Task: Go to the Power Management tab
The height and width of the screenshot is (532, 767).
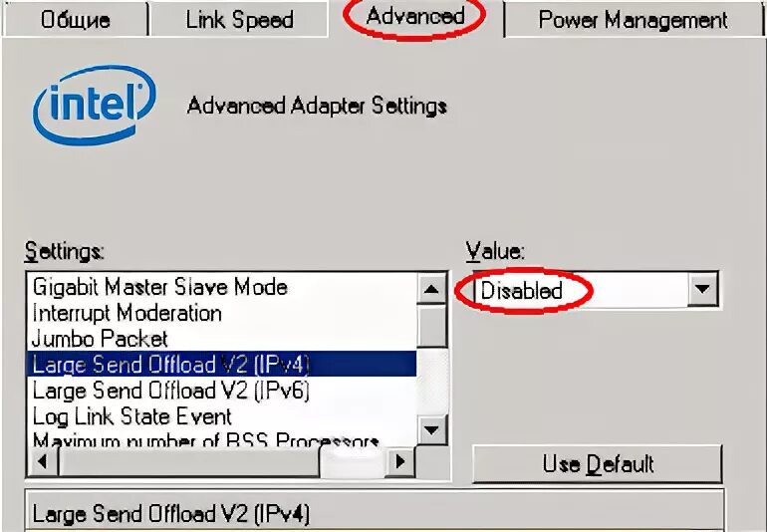Action: (633, 20)
